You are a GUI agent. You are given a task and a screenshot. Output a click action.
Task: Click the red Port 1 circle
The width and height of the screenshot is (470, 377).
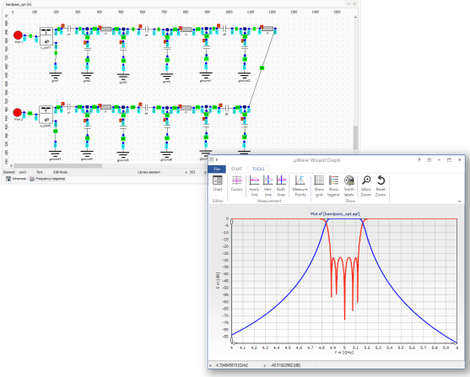(x=18, y=35)
